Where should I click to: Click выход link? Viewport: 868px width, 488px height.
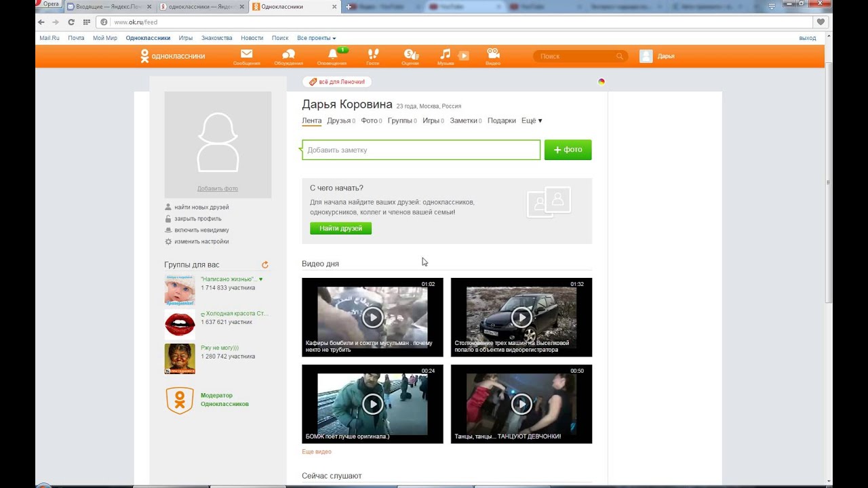point(808,38)
